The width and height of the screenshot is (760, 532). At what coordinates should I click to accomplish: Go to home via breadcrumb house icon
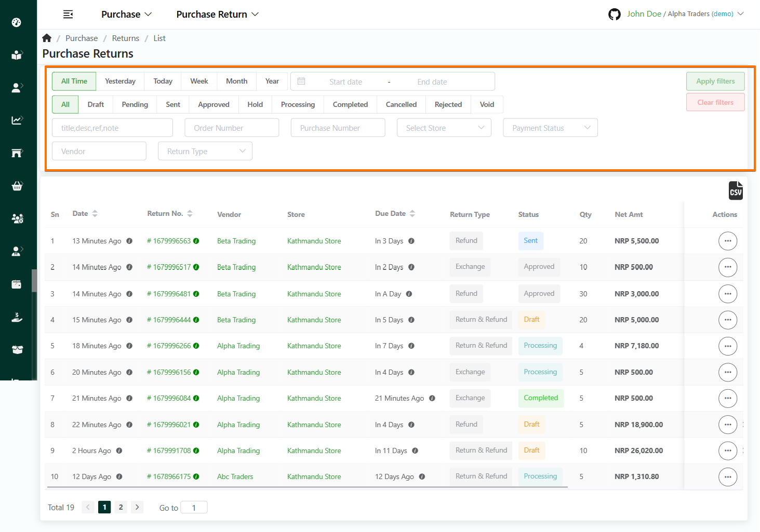click(47, 38)
